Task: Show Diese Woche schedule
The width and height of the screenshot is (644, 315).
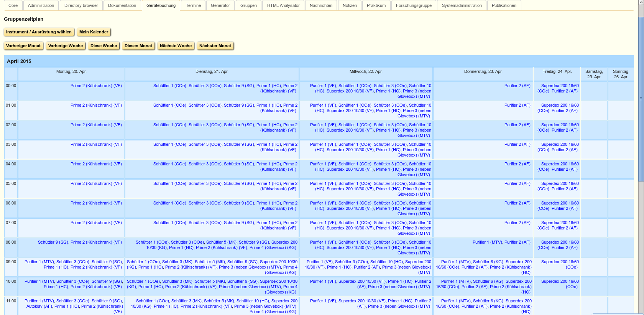Action: click(x=103, y=46)
